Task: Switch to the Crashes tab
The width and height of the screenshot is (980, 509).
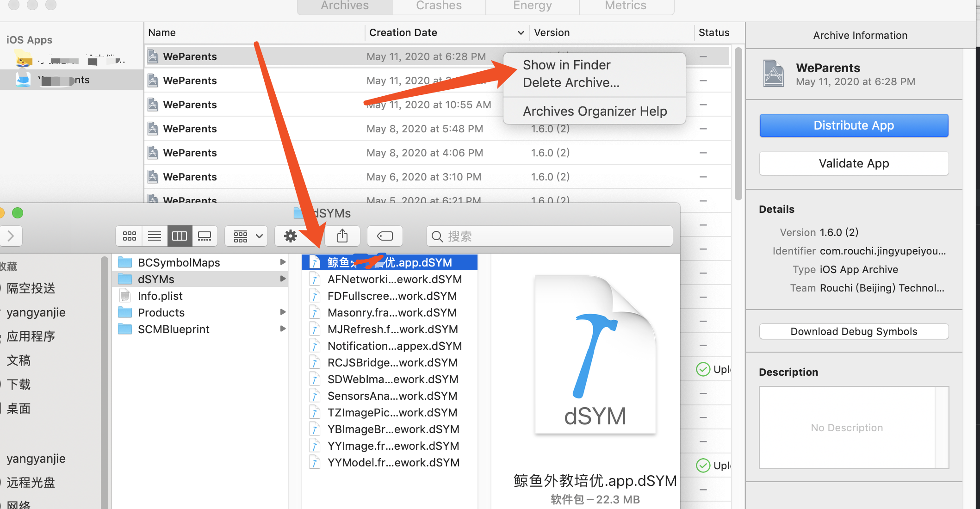Action: click(438, 6)
